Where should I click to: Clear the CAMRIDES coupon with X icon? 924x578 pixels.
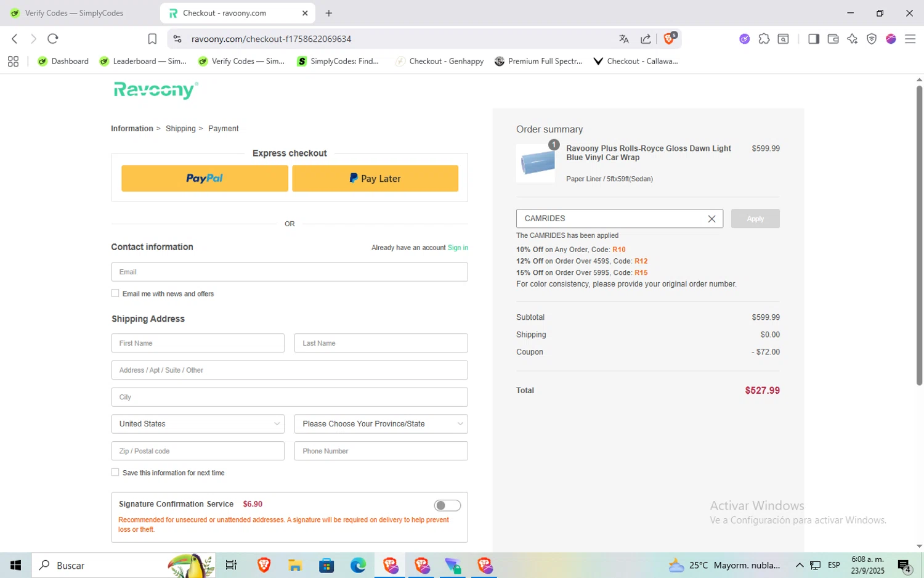pos(711,219)
